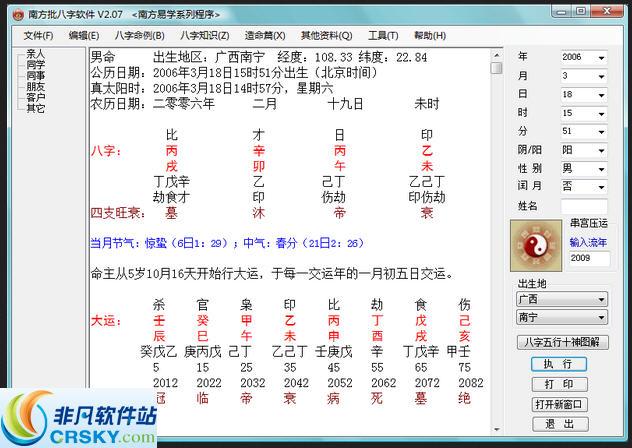
Task: Open the 编辑(E) menu
Action: (84, 35)
